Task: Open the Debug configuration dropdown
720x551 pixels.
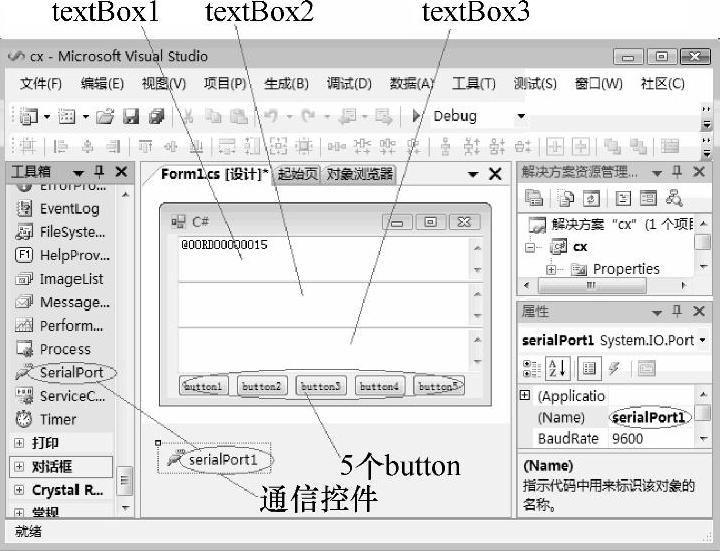Action: point(521,116)
